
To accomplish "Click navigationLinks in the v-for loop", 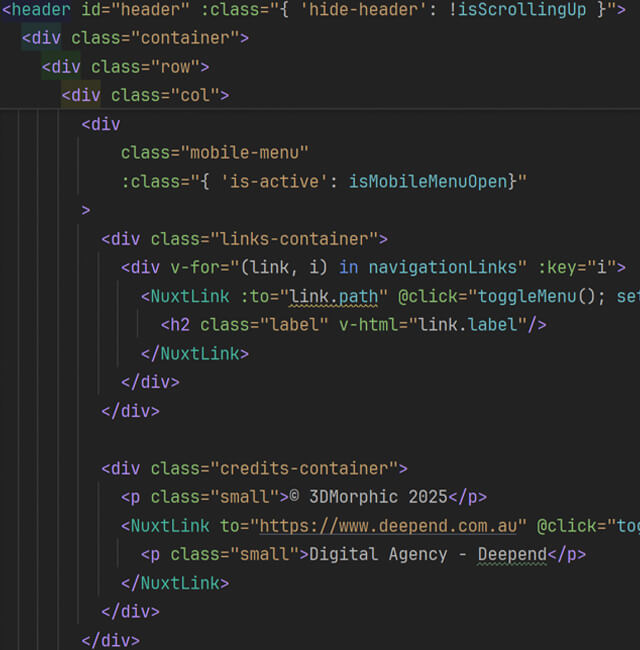I will pos(443,268).
